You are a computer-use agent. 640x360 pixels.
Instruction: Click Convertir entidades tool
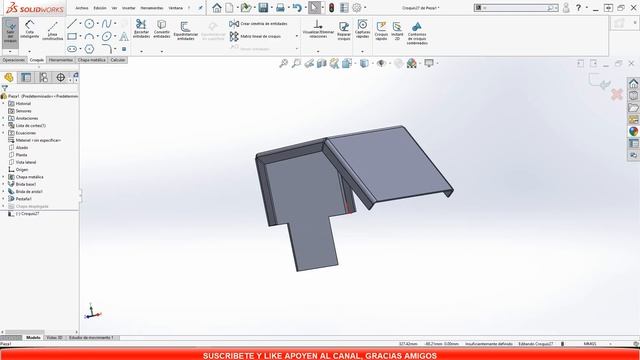(x=162, y=29)
